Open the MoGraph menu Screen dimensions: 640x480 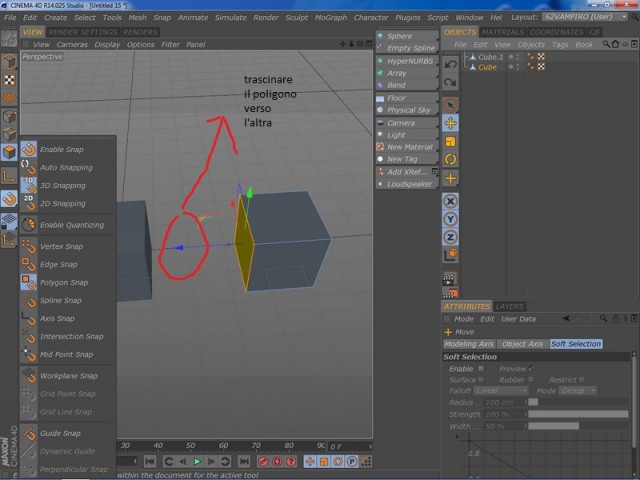tap(331, 18)
